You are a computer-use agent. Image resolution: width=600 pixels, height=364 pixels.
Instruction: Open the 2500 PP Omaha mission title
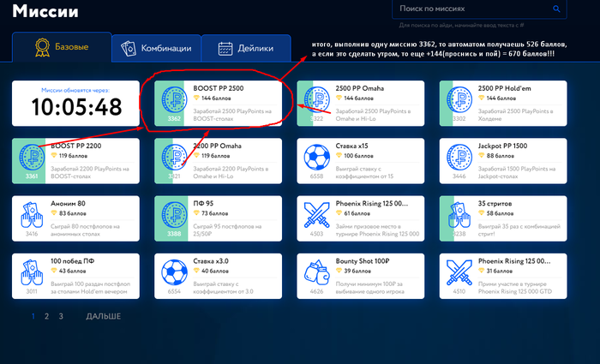pos(360,88)
